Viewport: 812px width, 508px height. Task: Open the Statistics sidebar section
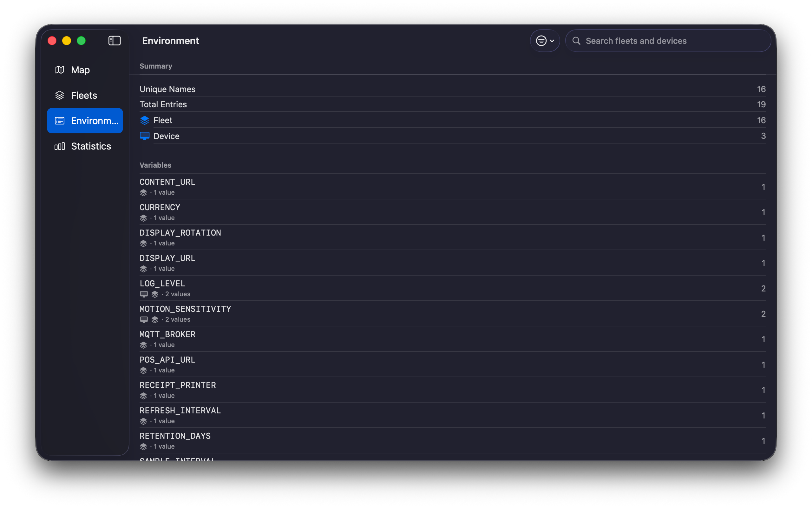coord(85,146)
